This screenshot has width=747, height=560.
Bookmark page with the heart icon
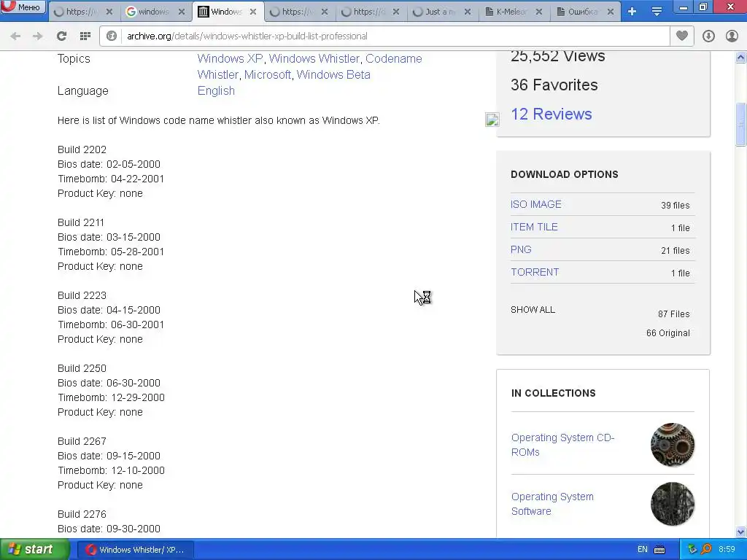[682, 36]
